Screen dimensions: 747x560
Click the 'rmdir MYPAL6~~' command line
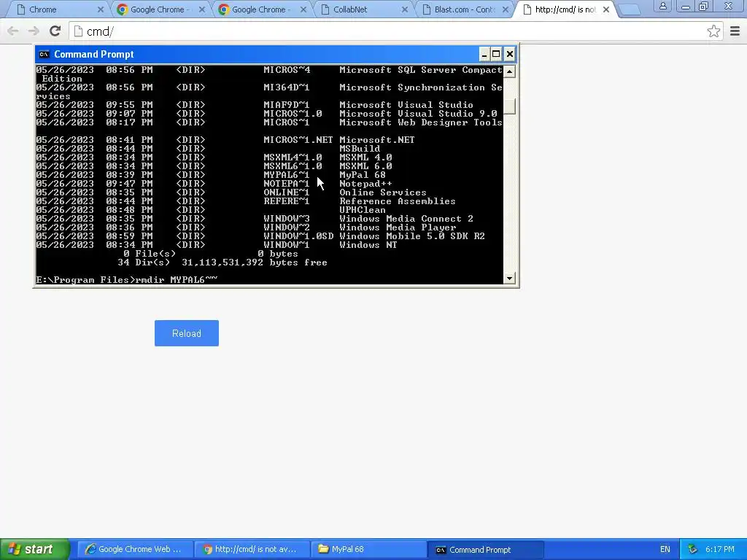177,279
